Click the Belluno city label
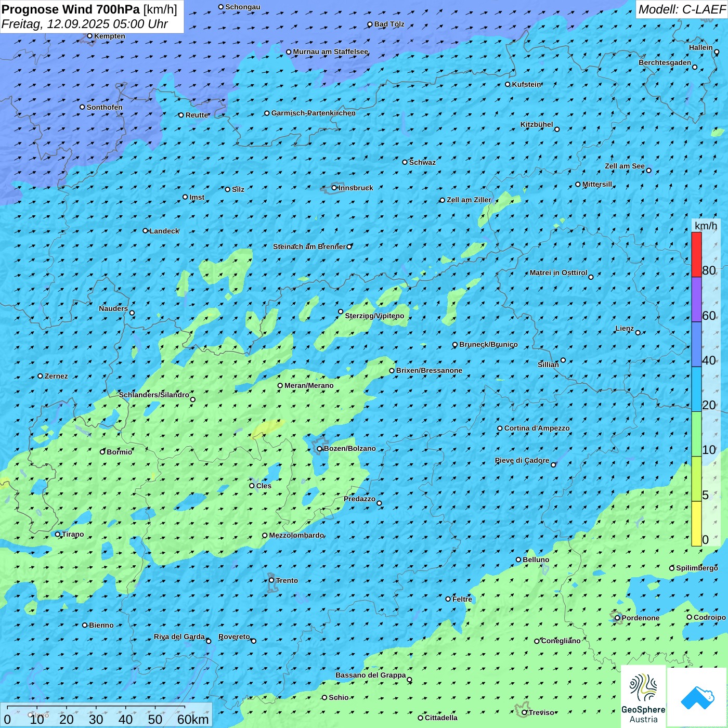Image resolution: width=728 pixels, height=728 pixels. pyautogui.click(x=536, y=560)
